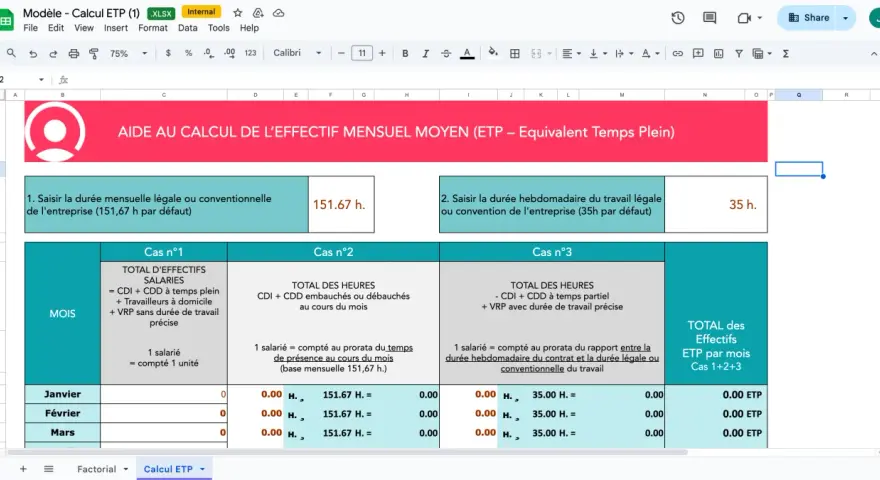Viewport: 880px width, 480px height.
Task: Open the borders tool
Action: (514, 53)
